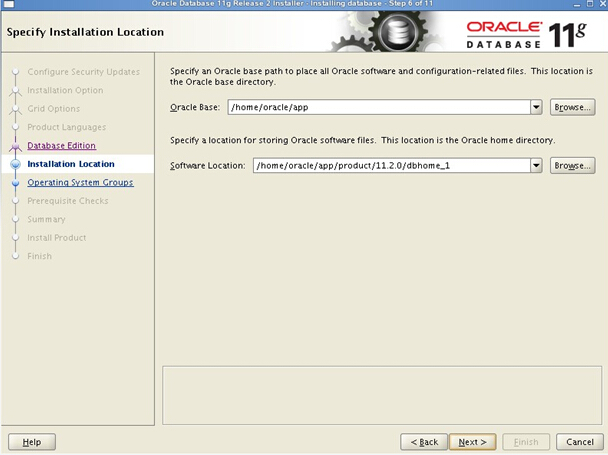The image size is (608, 455).
Task: Click the Software Location path field
Action: [390, 165]
